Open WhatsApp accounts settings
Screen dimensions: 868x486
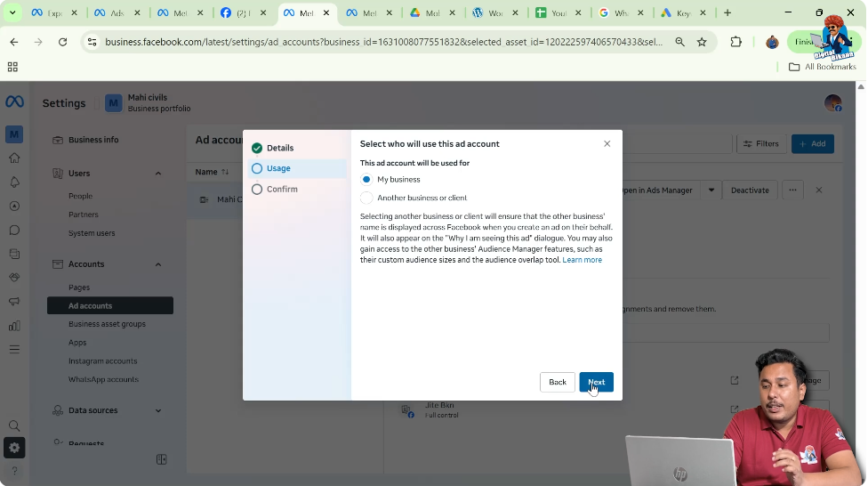103,379
